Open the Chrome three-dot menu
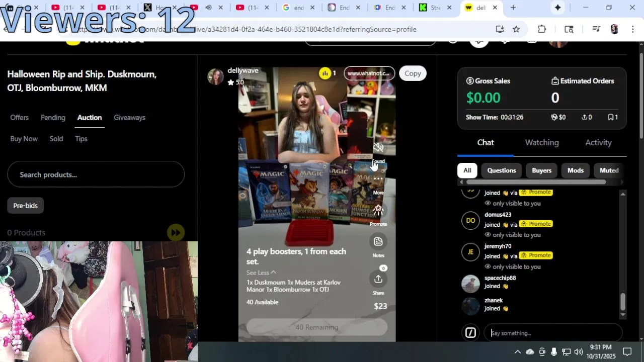The image size is (644, 362). (x=633, y=29)
